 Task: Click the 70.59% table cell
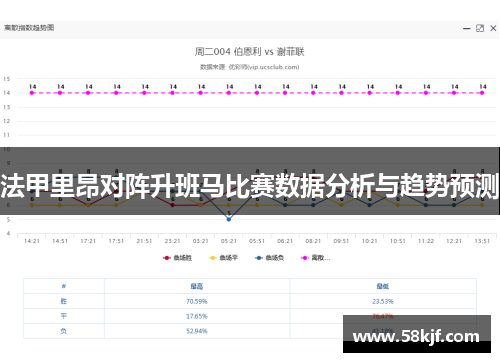pyautogui.click(x=197, y=301)
